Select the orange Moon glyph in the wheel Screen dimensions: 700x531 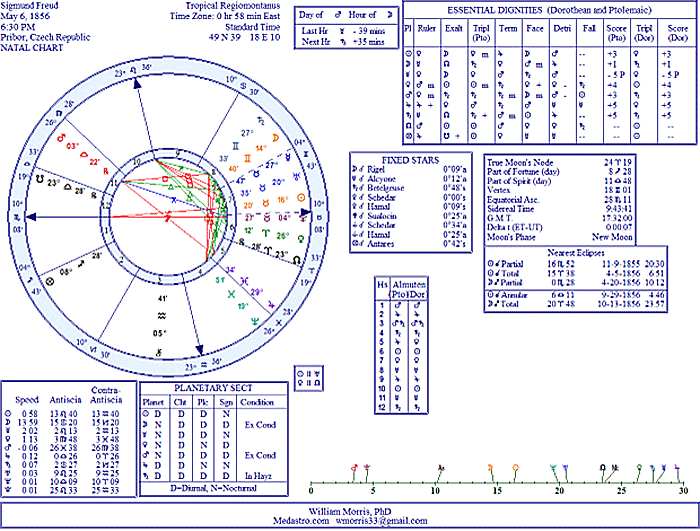point(275,138)
